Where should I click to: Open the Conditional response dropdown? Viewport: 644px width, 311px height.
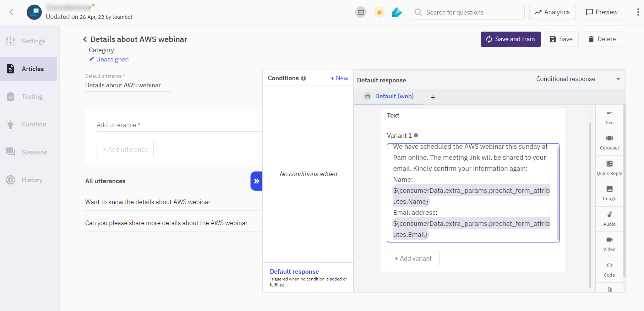pos(578,79)
